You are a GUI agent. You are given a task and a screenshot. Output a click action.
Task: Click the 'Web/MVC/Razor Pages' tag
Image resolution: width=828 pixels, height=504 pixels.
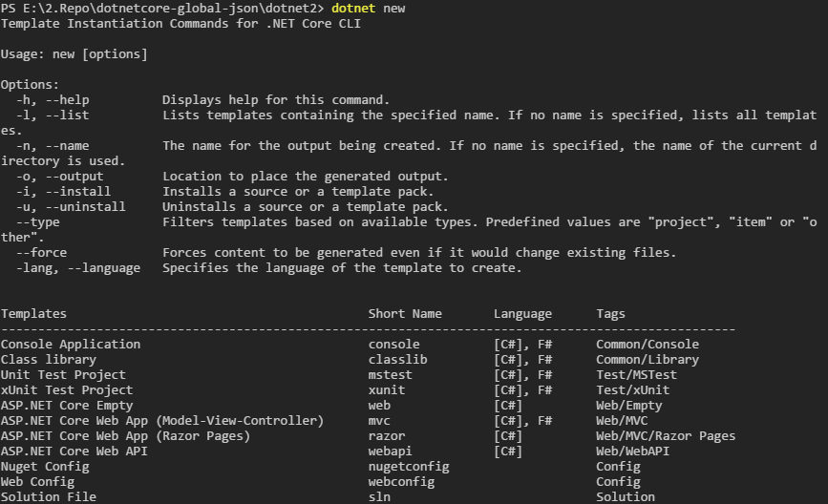(x=666, y=436)
